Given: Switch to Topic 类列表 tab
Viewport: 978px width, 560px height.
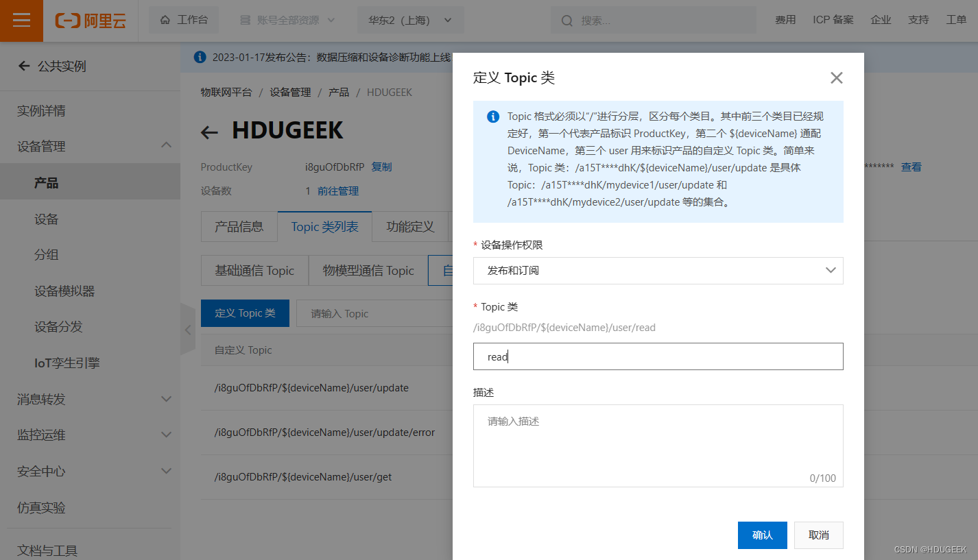Looking at the screenshot, I should coord(324,226).
